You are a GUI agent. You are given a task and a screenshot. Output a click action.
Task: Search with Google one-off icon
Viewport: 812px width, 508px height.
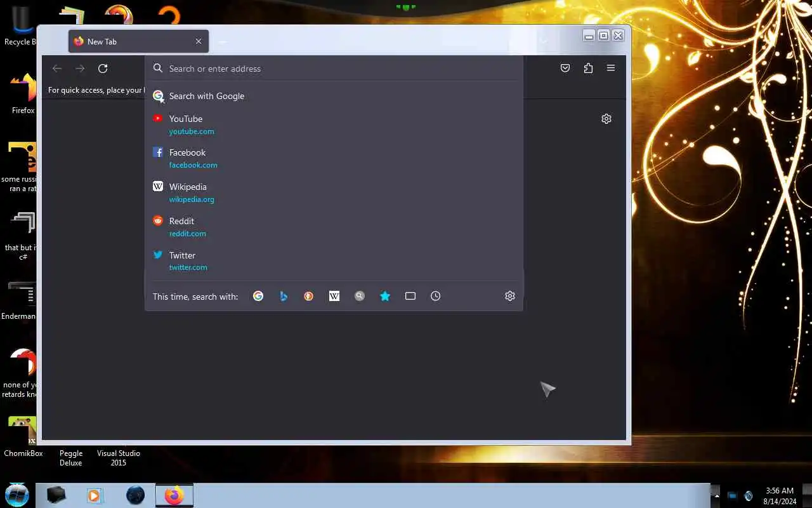tap(258, 296)
